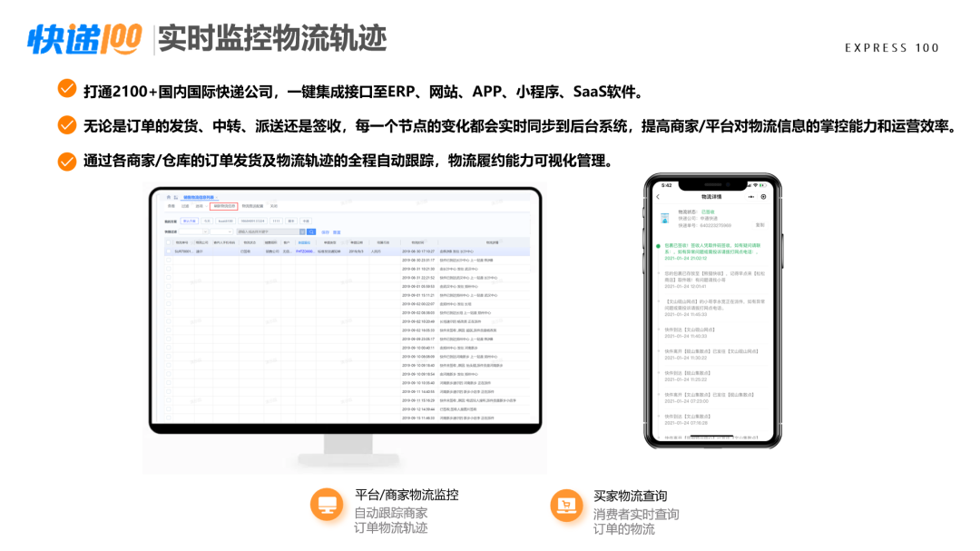Click the orange shopping cart icon for 买家物流查询

pos(566,506)
